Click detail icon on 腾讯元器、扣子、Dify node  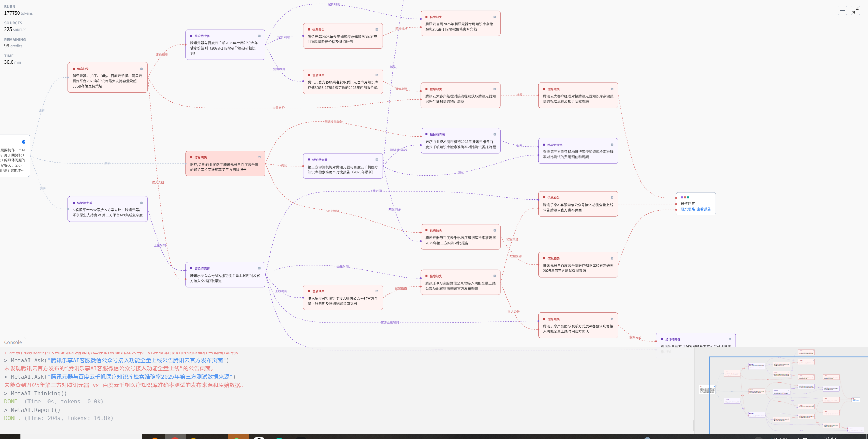point(141,69)
